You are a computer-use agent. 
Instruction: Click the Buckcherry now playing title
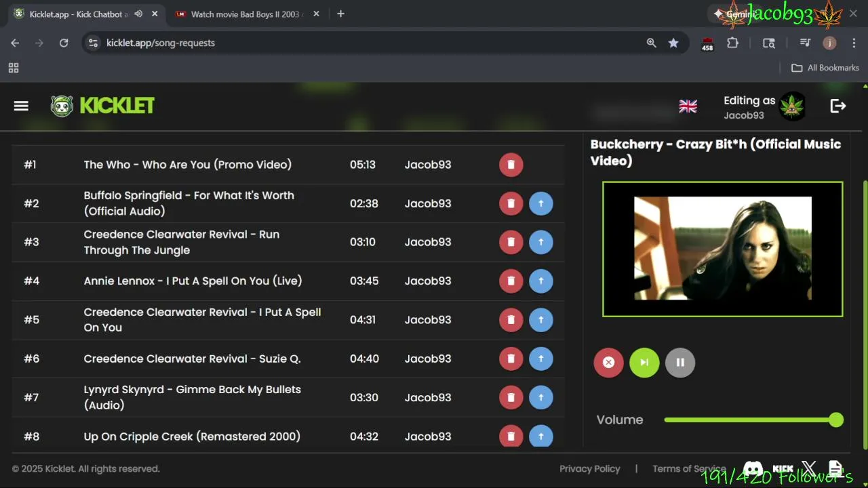[715, 152]
